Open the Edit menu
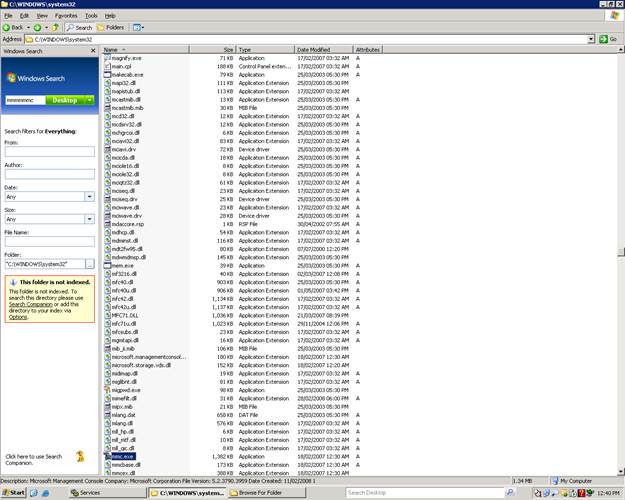The height and width of the screenshot is (500, 625). [24, 16]
